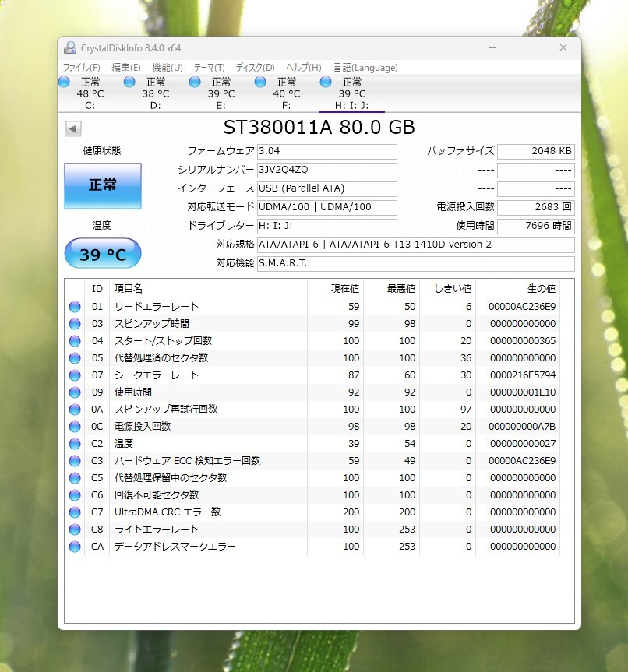The image size is (628, 672).
Task: Click the blue 正常 health status button
Action: pyautogui.click(x=103, y=186)
